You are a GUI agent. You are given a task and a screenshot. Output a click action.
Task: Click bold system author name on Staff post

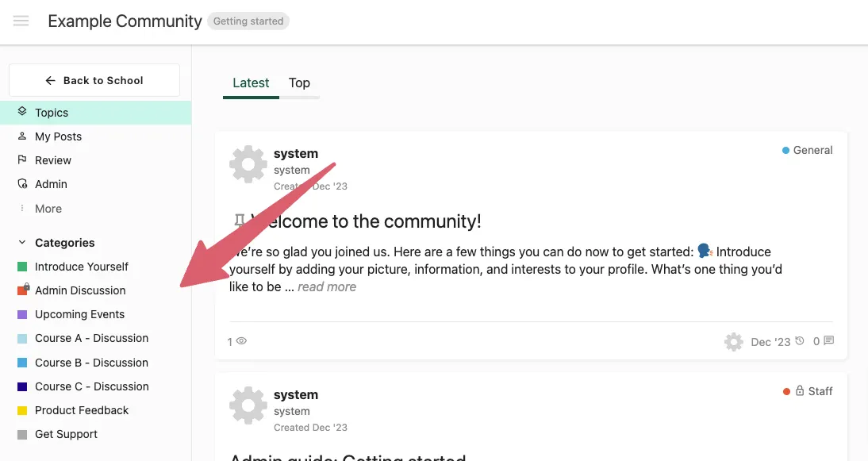[296, 395]
